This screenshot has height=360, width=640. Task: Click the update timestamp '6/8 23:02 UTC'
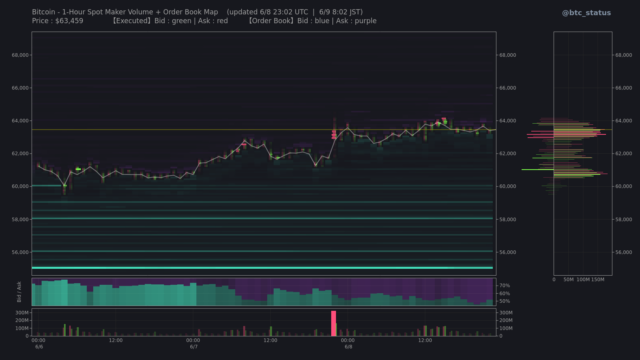click(x=284, y=12)
